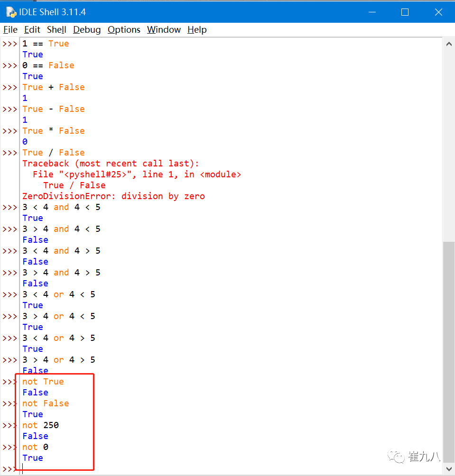
Task: Open the Window menu
Action: click(164, 30)
